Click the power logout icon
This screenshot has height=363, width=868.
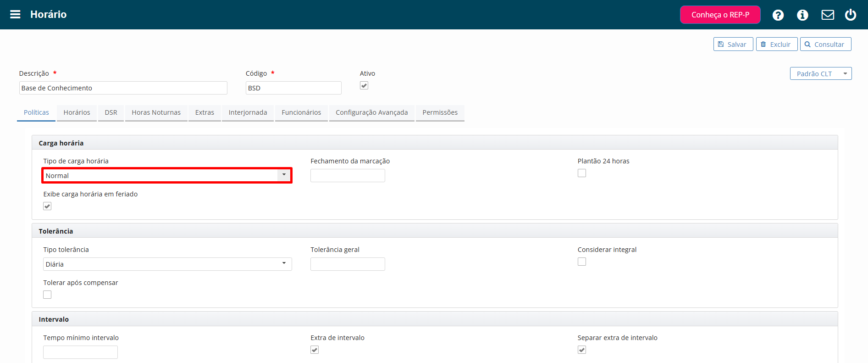[x=851, y=15]
